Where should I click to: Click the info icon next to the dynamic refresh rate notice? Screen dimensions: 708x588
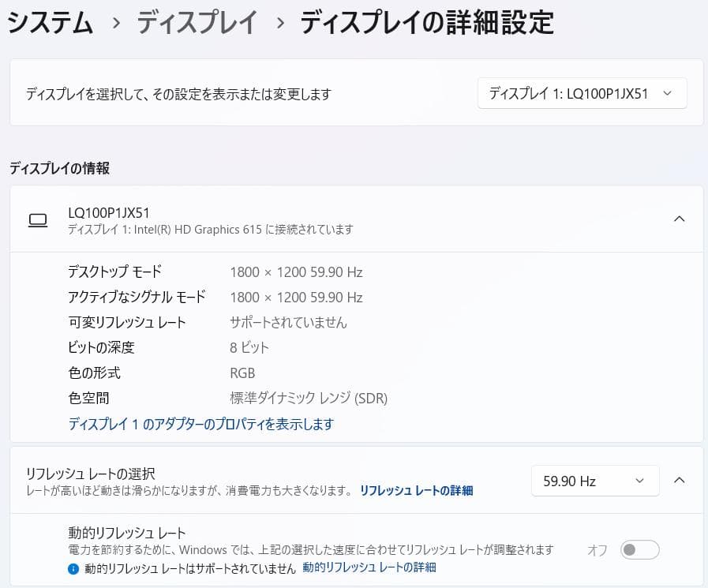click(x=73, y=567)
